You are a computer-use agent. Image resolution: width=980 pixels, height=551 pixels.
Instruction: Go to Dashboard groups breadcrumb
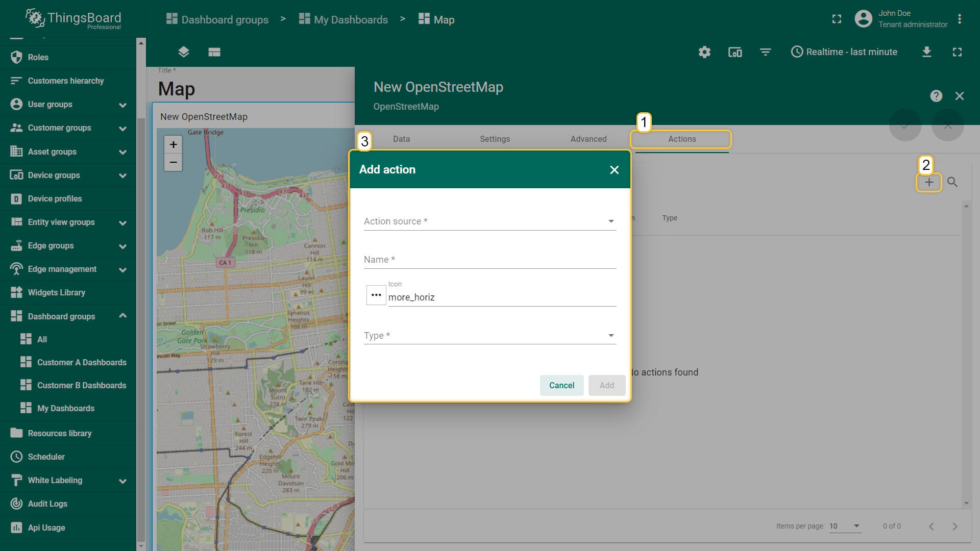pos(217,19)
